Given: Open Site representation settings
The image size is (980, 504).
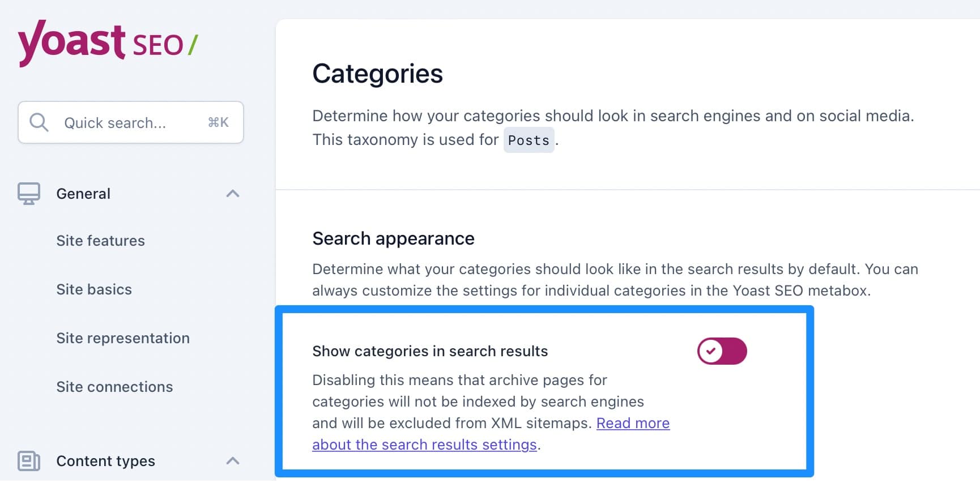Looking at the screenshot, I should point(123,338).
